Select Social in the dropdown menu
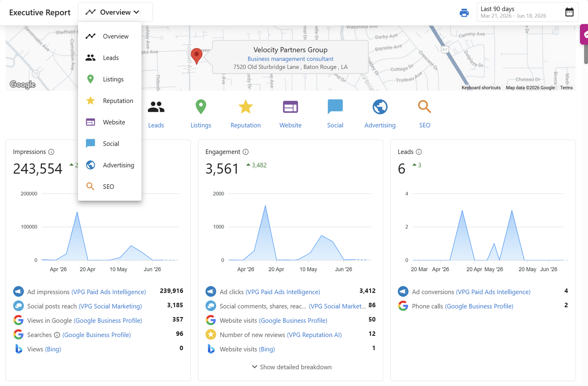588x386 pixels. point(110,143)
